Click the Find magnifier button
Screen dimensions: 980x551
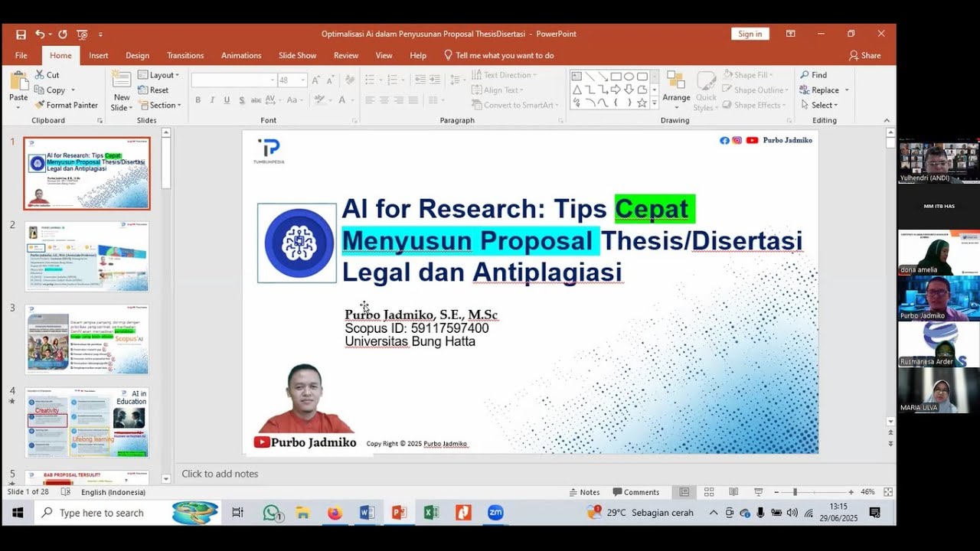tap(813, 75)
